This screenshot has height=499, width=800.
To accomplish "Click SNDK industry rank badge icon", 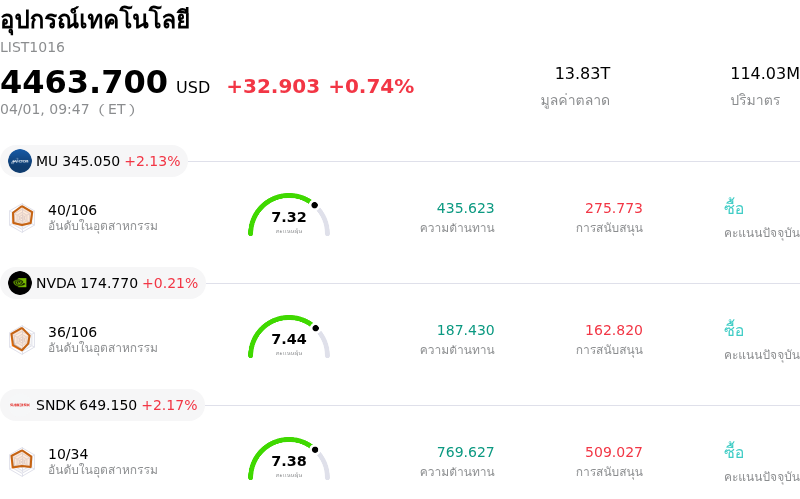I will pos(22,460).
